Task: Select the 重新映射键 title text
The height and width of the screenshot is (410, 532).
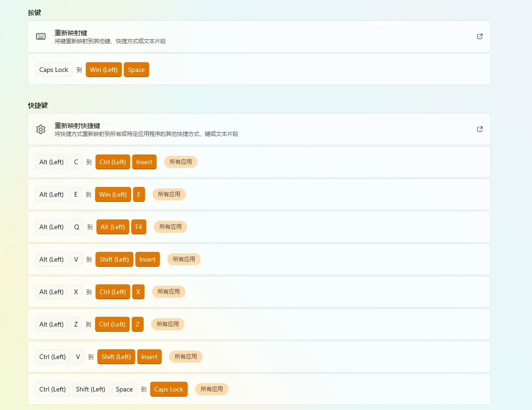Action: pos(71,33)
